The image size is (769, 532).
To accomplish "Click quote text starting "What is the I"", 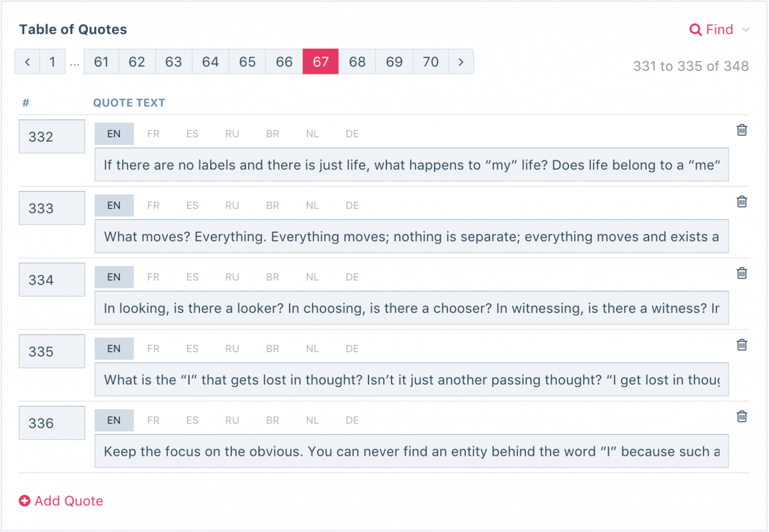I will point(411,379).
